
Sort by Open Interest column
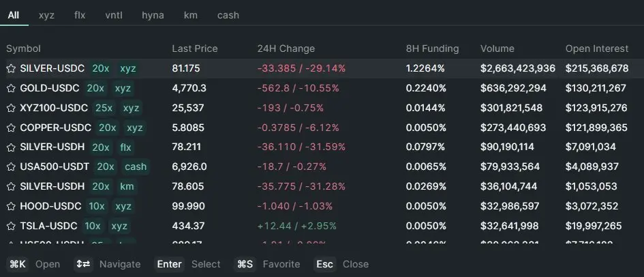597,48
